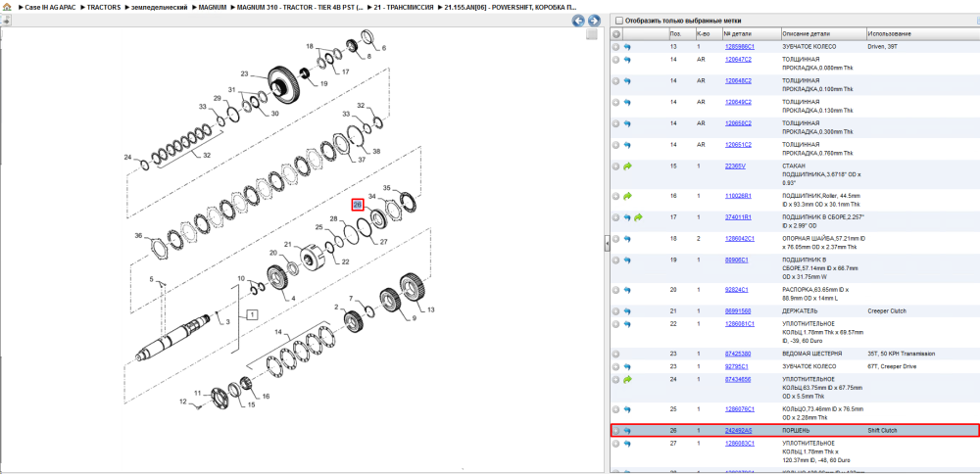Open 'TRACTORS' breadcrumb
The image size is (980, 474).
pyautogui.click(x=104, y=6)
